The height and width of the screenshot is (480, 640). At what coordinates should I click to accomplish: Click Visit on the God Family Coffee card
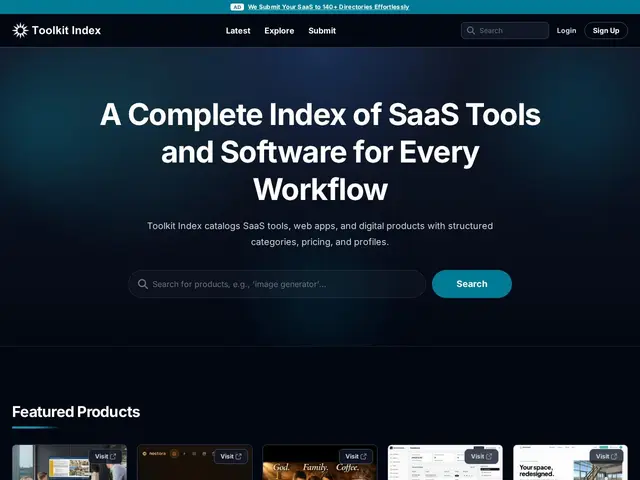coord(356,456)
